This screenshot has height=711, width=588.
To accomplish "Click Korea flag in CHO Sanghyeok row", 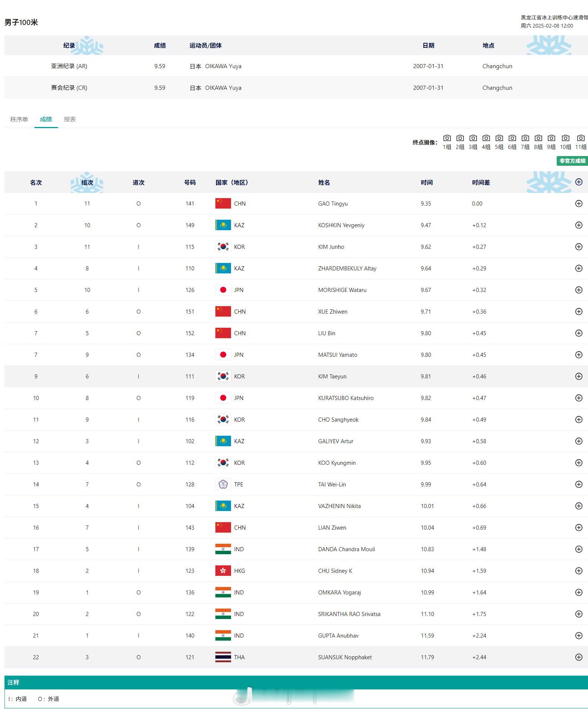I will [223, 419].
